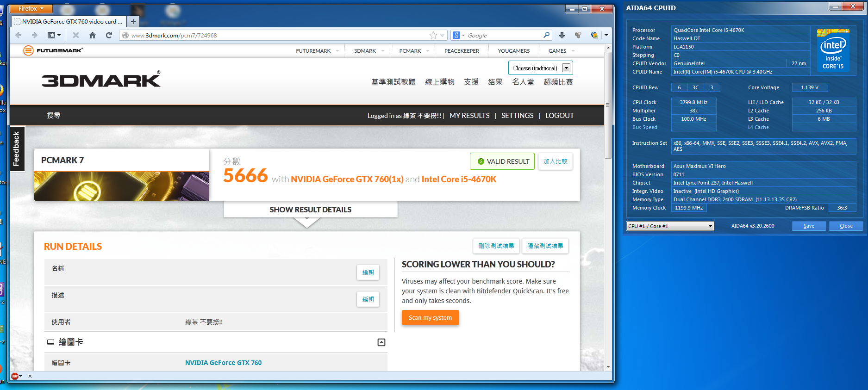868x390 pixels.
Task: Open NVIDIA GeForce GTX 760(1x) score link
Action: click(x=347, y=180)
